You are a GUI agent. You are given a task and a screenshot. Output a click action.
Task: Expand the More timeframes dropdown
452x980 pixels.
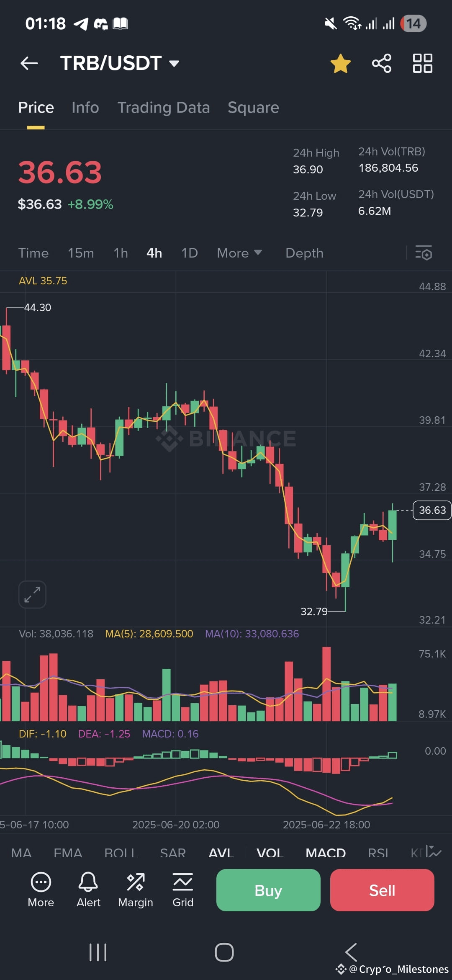[239, 253]
